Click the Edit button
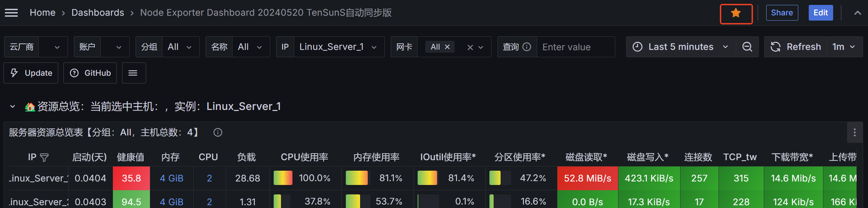 [821, 13]
